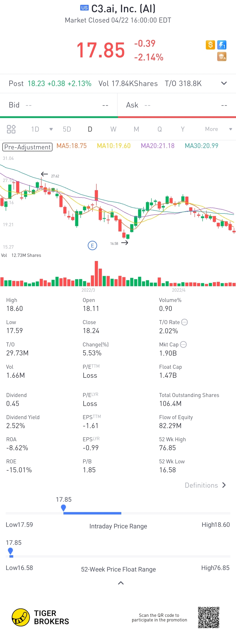The image size is (236, 644).
Task: Select the M monthly chart tab
Action: point(136,129)
